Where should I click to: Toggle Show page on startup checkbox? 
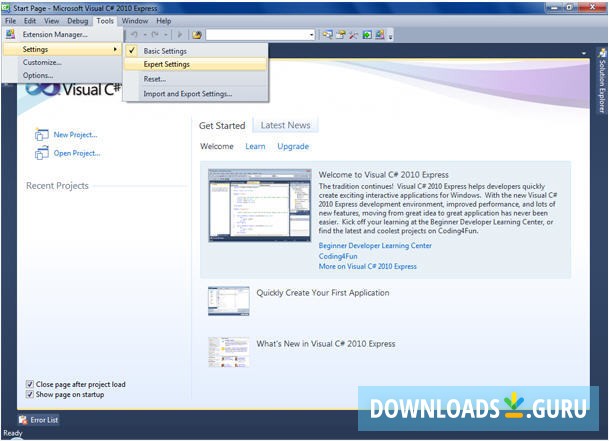point(30,394)
